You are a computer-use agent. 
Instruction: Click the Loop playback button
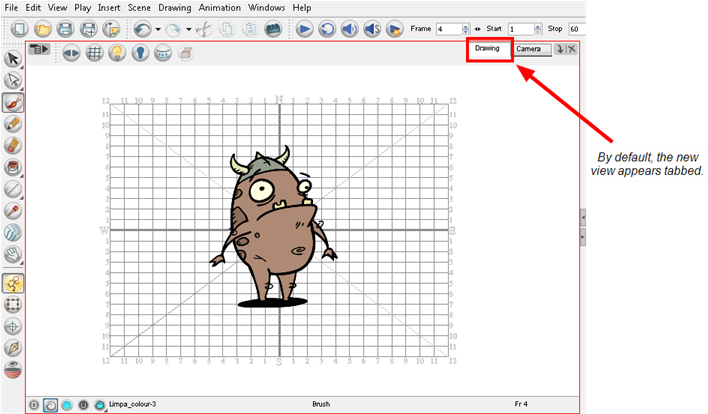tap(326, 29)
